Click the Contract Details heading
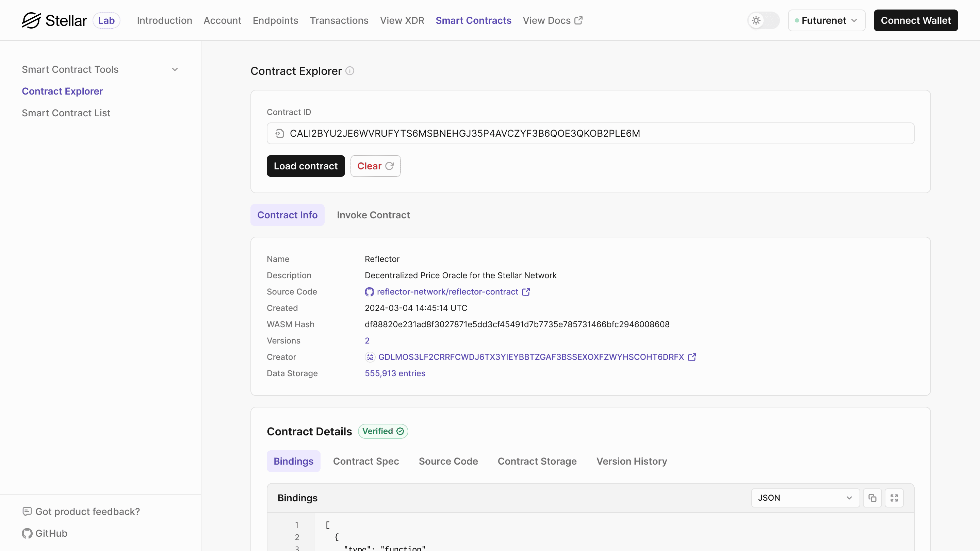980x551 pixels. (309, 431)
